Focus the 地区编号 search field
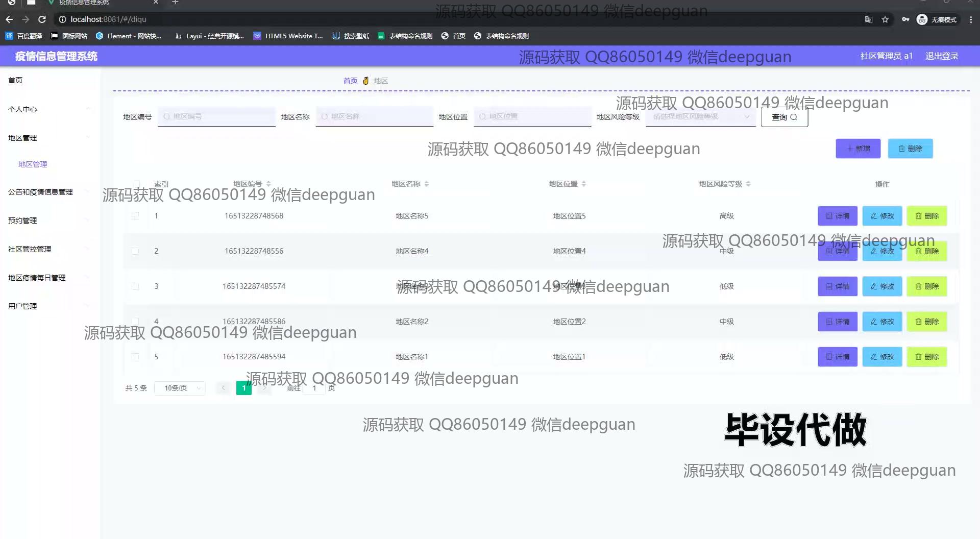 [x=216, y=117]
